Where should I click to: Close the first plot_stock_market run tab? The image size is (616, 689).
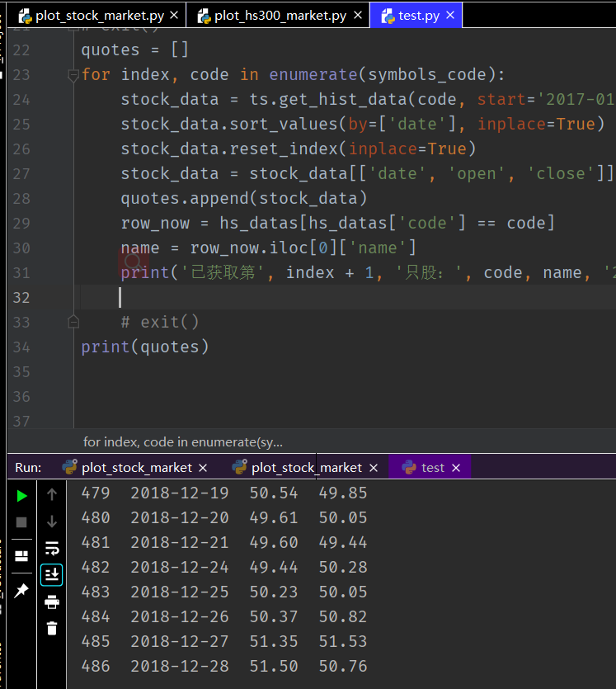[203, 468]
